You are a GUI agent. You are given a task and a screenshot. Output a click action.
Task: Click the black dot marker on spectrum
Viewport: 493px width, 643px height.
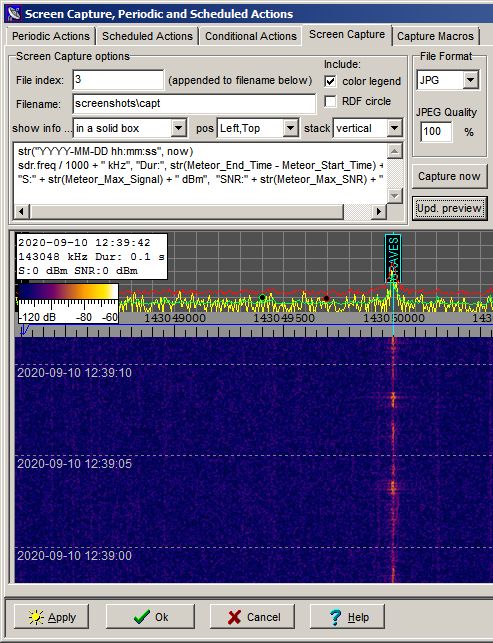[x=262, y=297]
